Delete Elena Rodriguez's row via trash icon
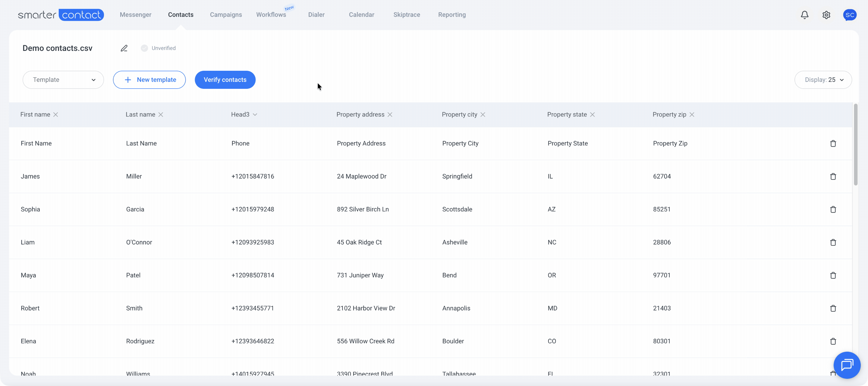 [x=833, y=341]
